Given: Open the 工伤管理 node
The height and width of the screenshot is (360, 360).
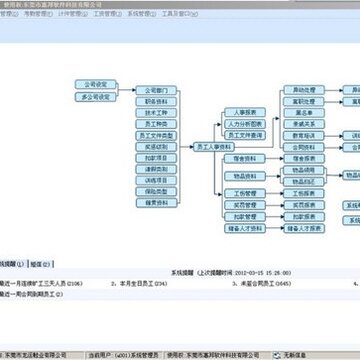Looking at the screenshot, I should tap(245, 193).
